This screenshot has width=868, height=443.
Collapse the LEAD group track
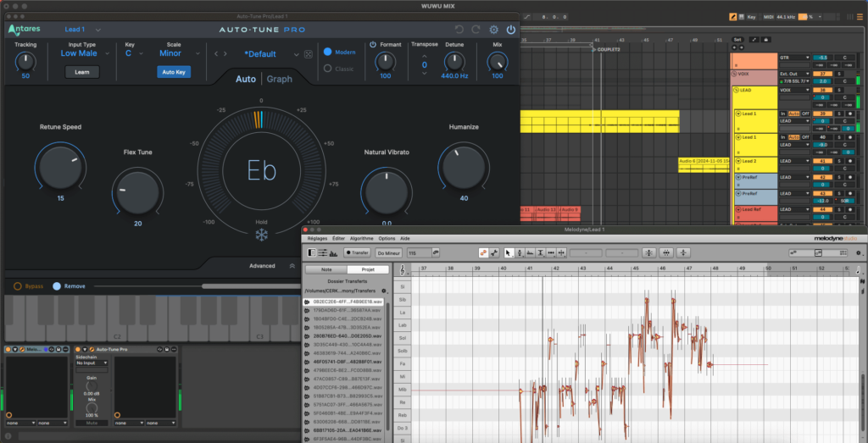735,90
